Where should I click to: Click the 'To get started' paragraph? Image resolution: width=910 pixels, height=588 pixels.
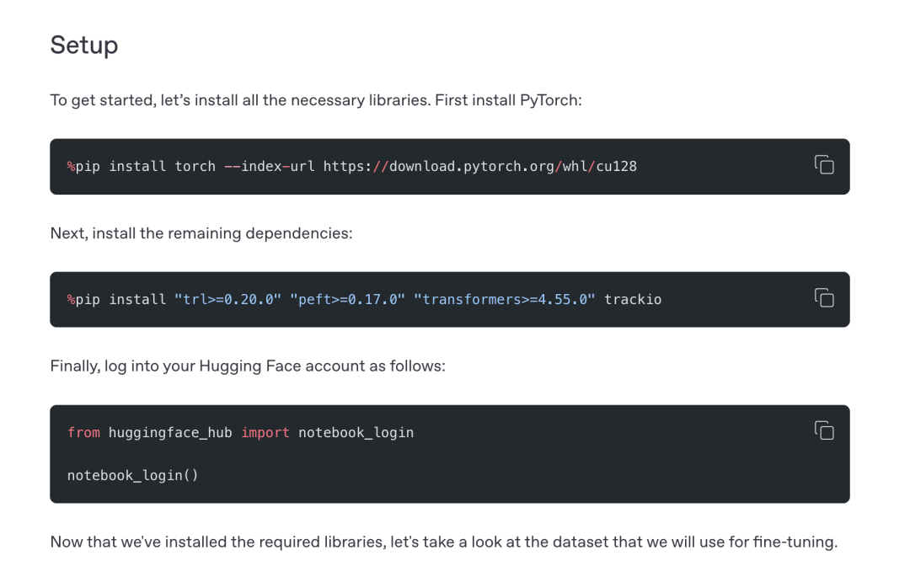[316, 100]
